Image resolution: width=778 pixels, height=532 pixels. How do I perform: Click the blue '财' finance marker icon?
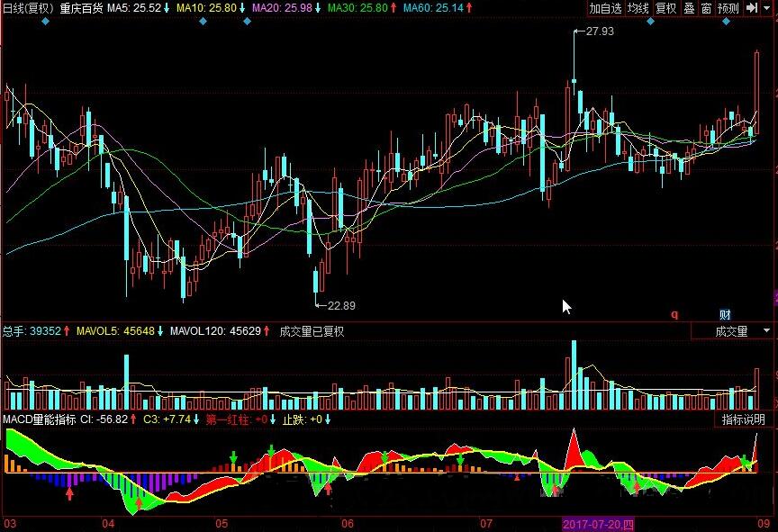coord(724,314)
